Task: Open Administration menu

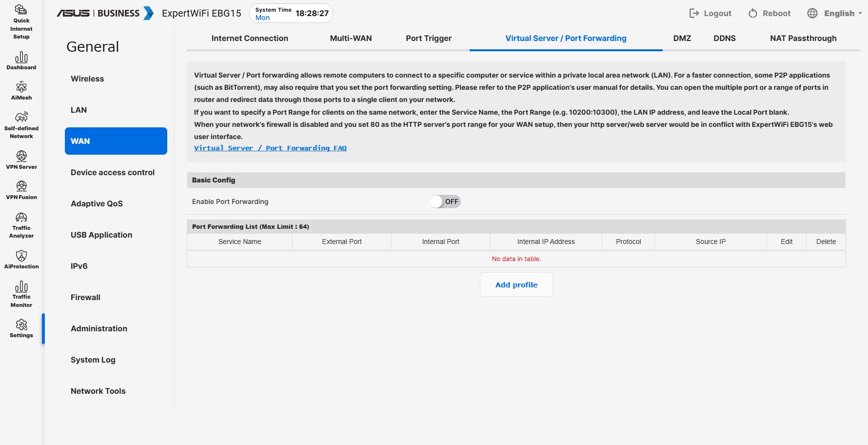Action: pos(116,328)
